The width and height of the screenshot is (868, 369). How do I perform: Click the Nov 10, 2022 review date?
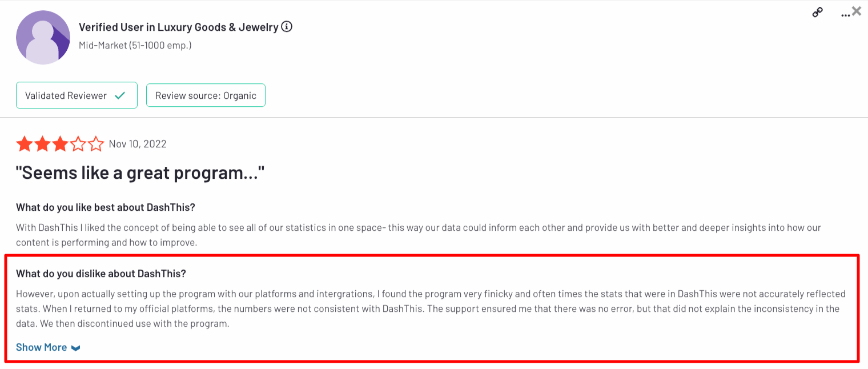pyautogui.click(x=138, y=144)
